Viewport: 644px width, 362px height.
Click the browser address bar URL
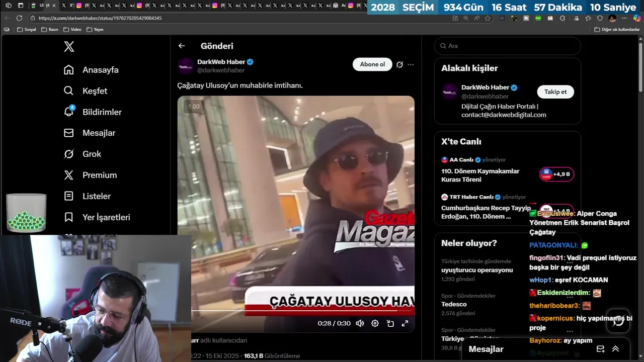(100, 18)
